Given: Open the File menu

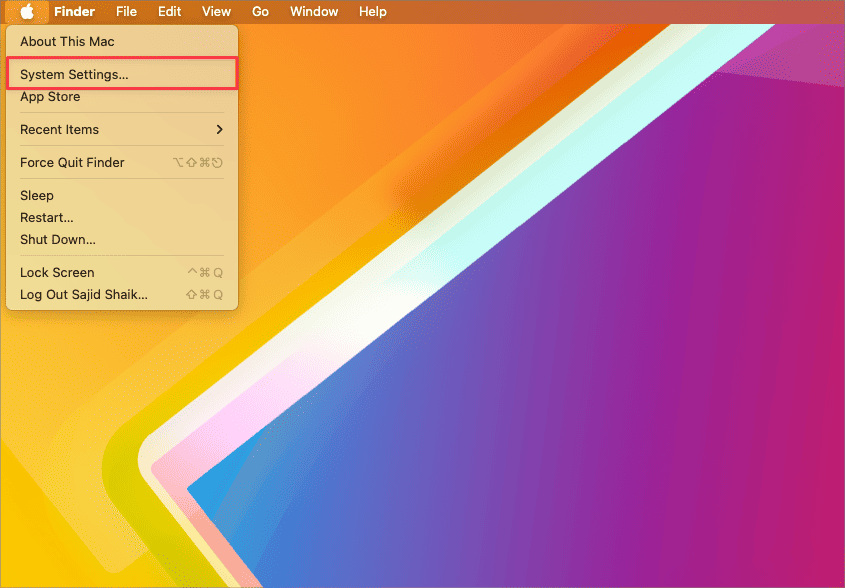Looking at the screenshot, I should tap(126, 12).
